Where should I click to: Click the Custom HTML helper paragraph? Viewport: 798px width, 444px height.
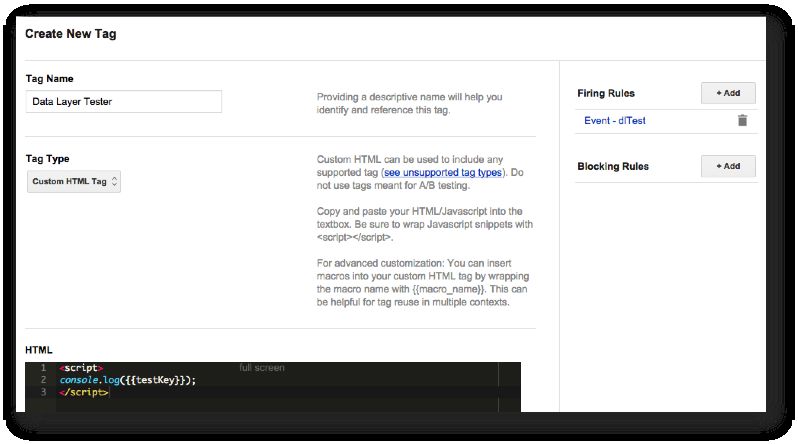pyautogui.click(x=420, y=173)
